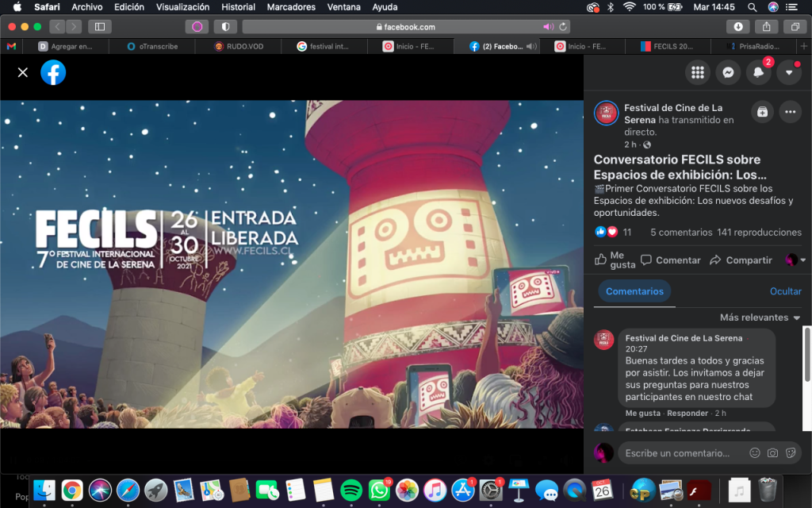Open the Archivo menu
Screen dimensions: 812x508
(86, 6)
